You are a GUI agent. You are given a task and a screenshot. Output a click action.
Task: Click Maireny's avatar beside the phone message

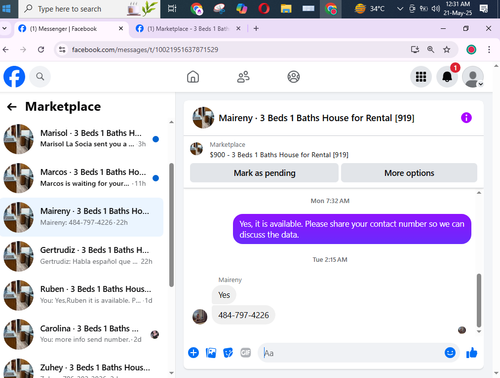tap(200, 317)
